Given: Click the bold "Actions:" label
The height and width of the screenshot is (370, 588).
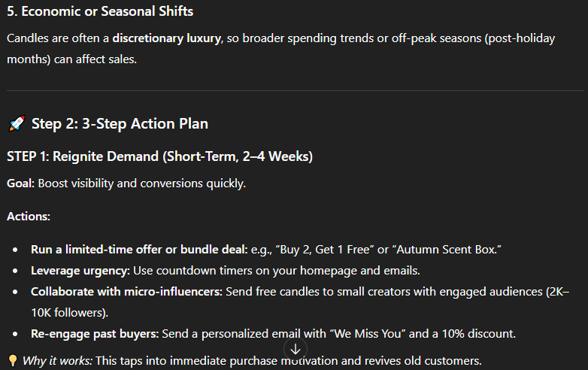Looking at the screenshot, I should coord(29,217).
